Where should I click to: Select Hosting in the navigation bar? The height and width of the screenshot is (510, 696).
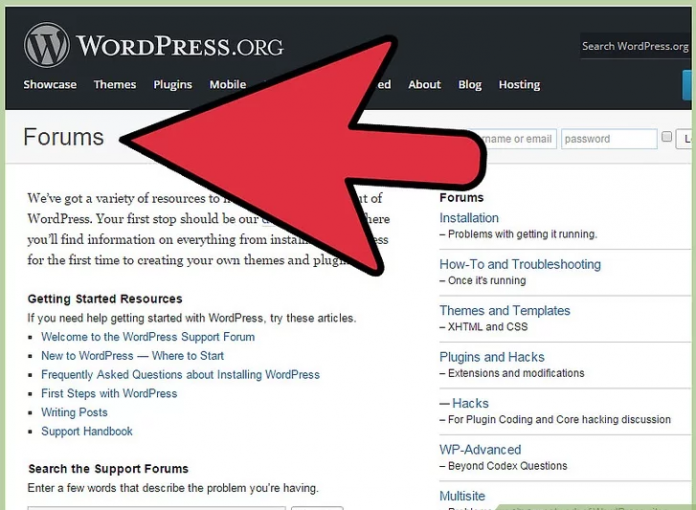(x=519, y=85)
